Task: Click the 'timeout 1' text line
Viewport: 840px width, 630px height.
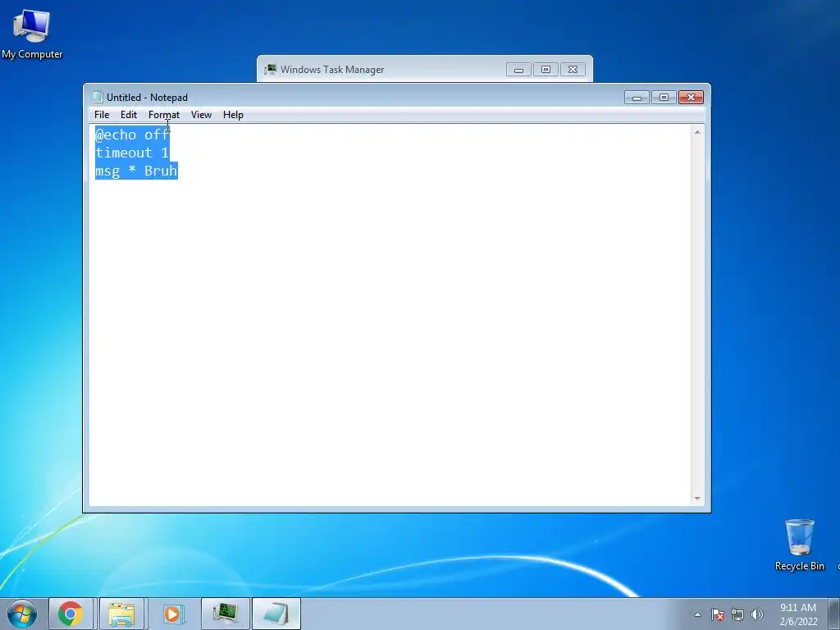Action: pos(132,153)
